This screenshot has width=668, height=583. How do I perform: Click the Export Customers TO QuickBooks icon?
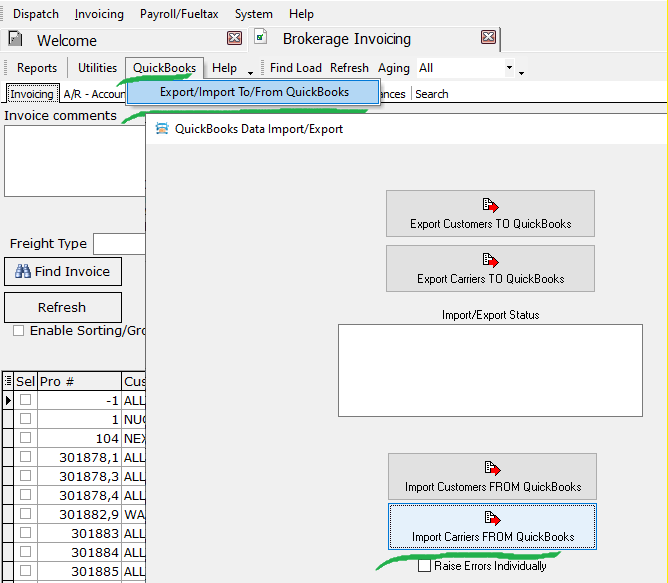(x=490, y=205)
